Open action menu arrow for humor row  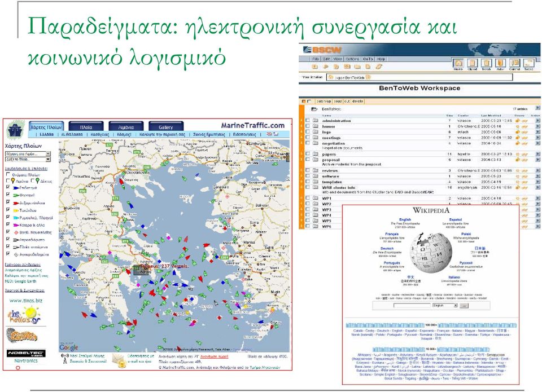click(537, 126)
